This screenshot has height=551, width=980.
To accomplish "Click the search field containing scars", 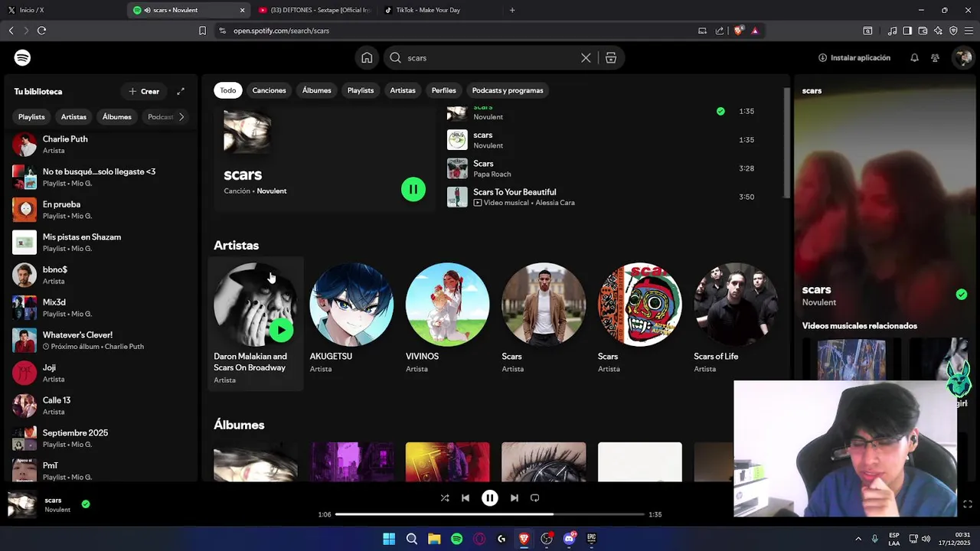I will pos(490,57).
